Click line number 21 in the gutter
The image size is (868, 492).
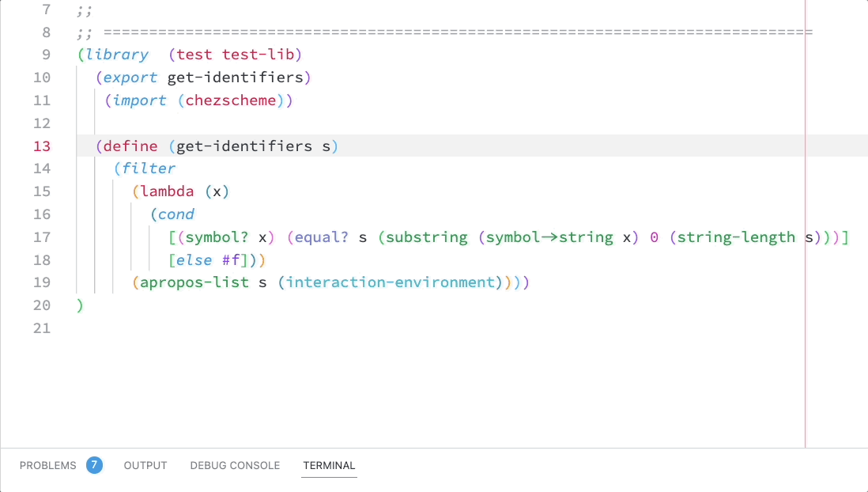coord(42,327)
